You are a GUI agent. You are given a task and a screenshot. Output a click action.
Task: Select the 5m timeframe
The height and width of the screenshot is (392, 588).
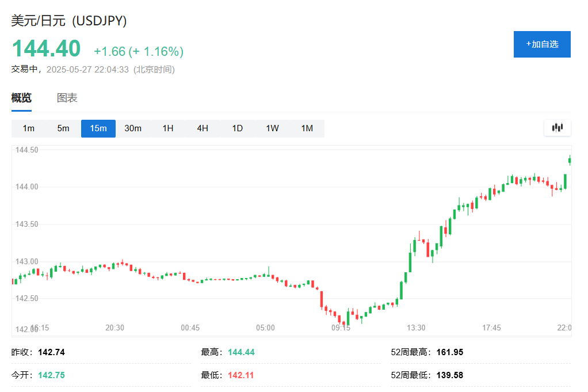click(63, 128)
